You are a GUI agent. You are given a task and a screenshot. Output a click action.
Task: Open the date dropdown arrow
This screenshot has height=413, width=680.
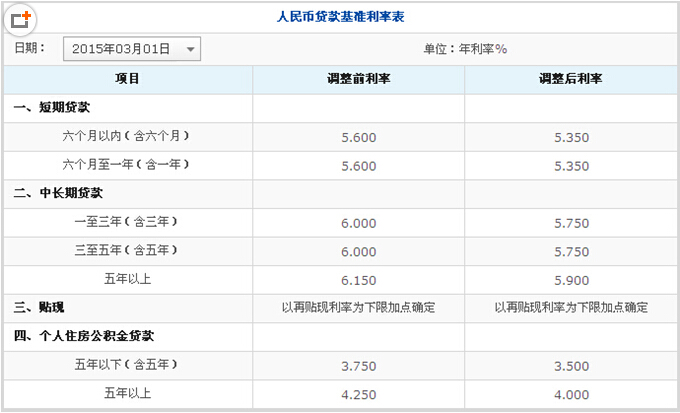pos(190,49)
